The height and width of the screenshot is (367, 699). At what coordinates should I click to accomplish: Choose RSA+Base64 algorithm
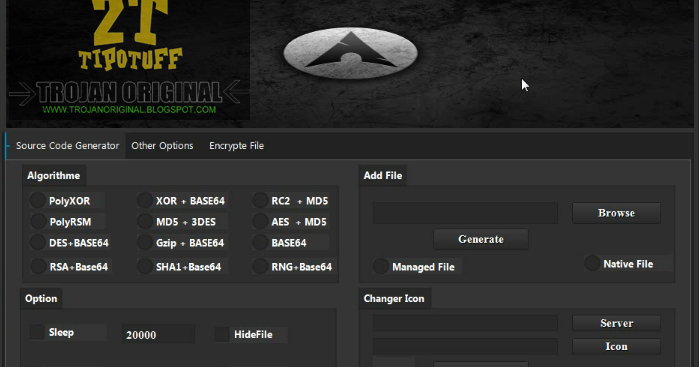tap(38, 266)
